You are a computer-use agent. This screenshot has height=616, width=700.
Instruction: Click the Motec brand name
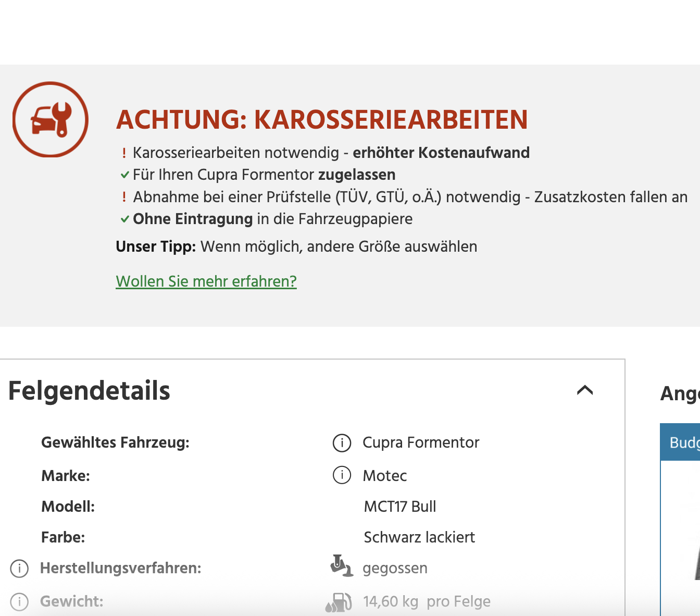pos(385,476)
